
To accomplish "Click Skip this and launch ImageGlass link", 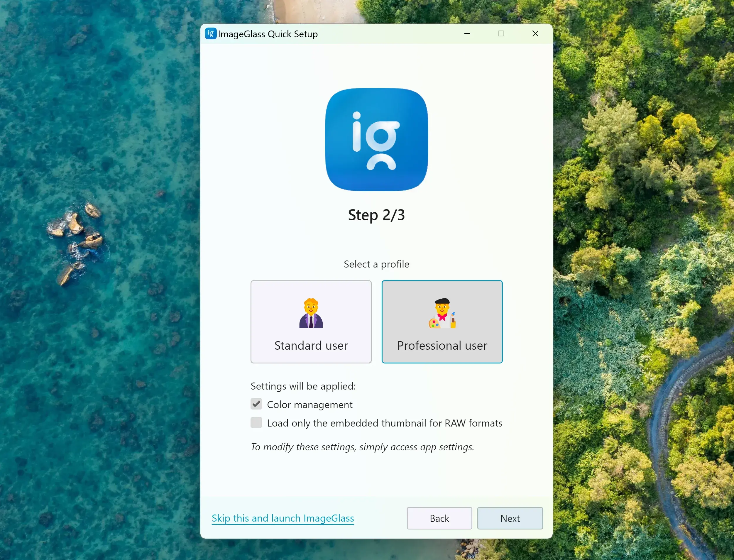I will pyautogui.click(x=283, y=518).
